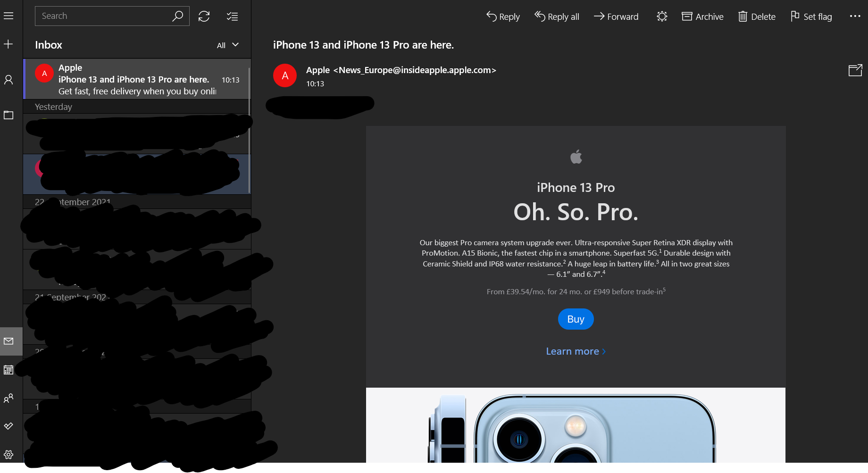Image resolution: width=868 pixels, height=473 pixels.
Task: Click the Apple logo in email body
Action: click(x=576, y=157)
